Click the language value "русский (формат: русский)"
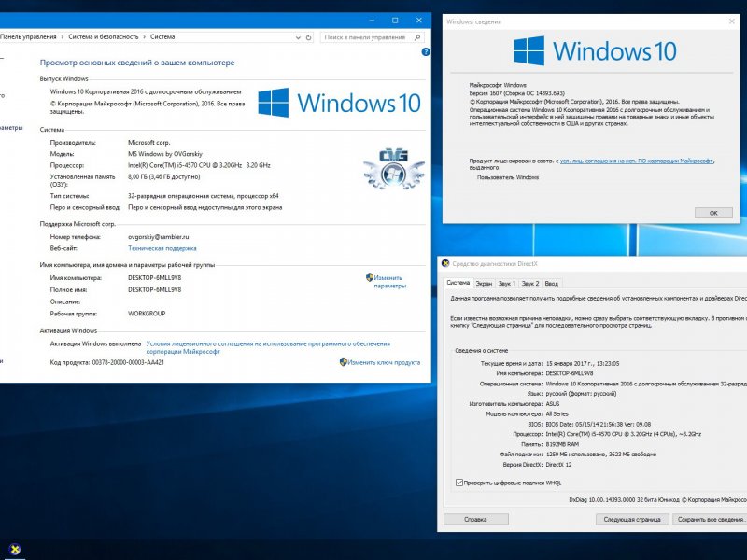747x560 pixels. tap(581, 394)
